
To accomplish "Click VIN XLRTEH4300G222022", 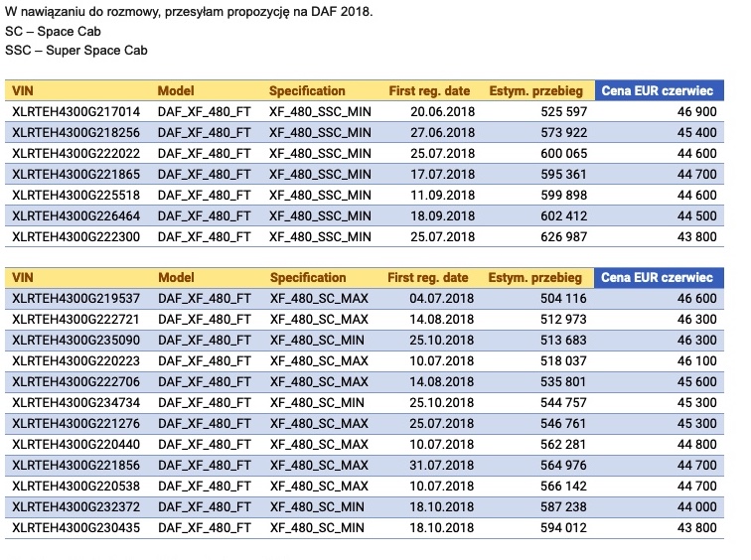I will click(x=76, y=154).
